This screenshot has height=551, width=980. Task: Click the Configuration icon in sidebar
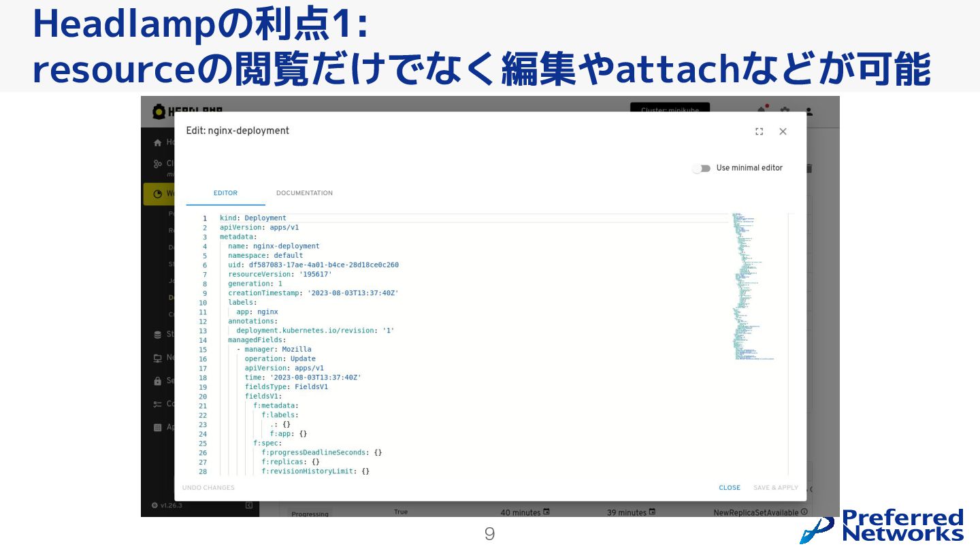click(x=158, y=404)
